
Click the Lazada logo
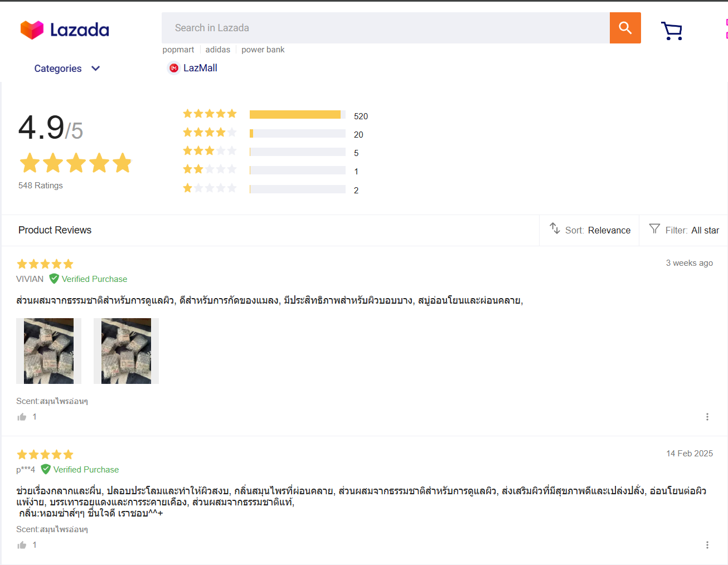[x=65, y=30]
